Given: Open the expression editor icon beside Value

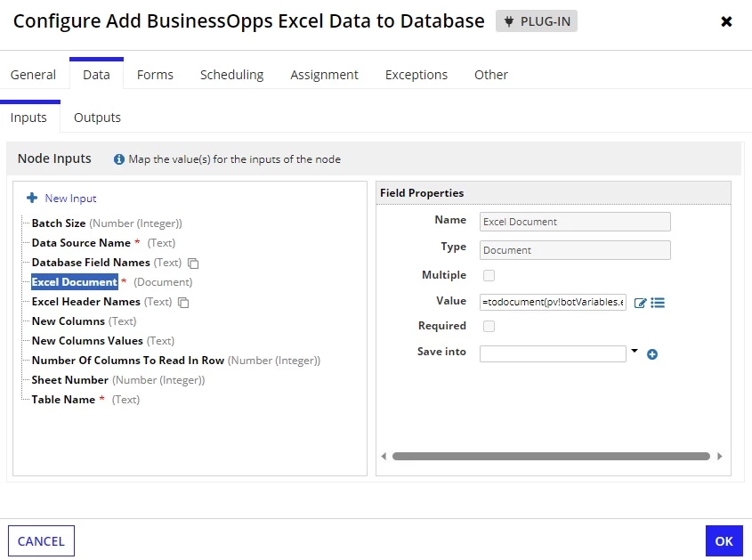Looking at the screenshot, I should [x=640, y=303].
